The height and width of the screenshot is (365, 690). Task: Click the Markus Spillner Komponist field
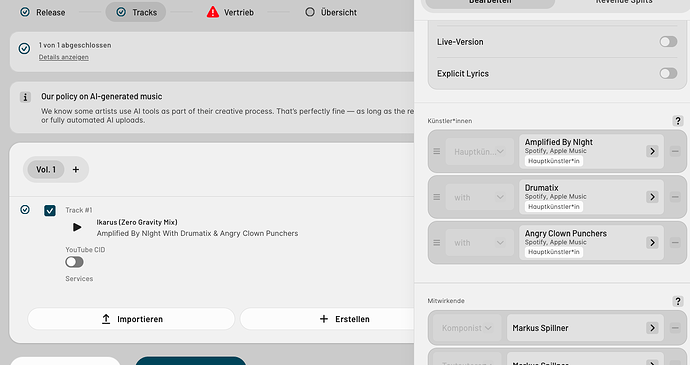[x=585, y=328]
